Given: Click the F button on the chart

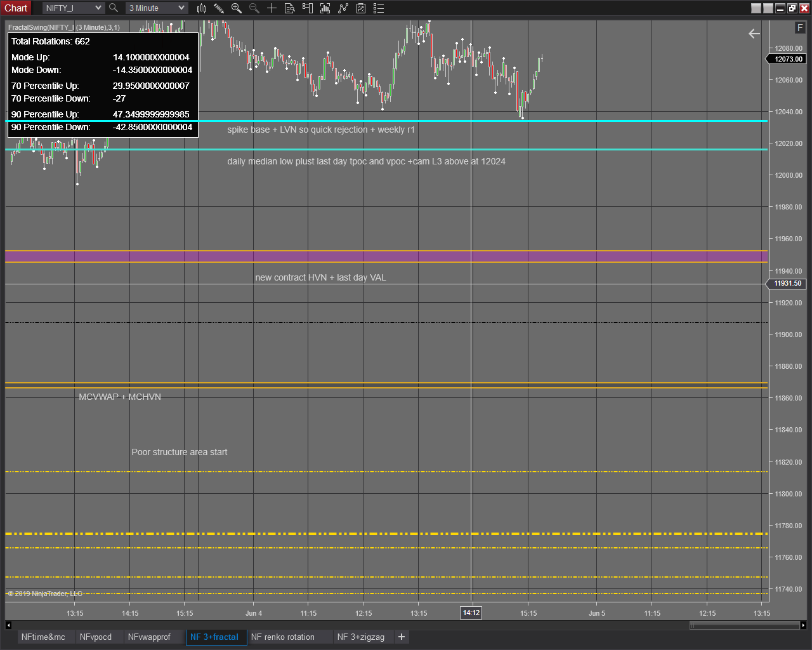Looking at the screenshot, I should click(800, 28).
